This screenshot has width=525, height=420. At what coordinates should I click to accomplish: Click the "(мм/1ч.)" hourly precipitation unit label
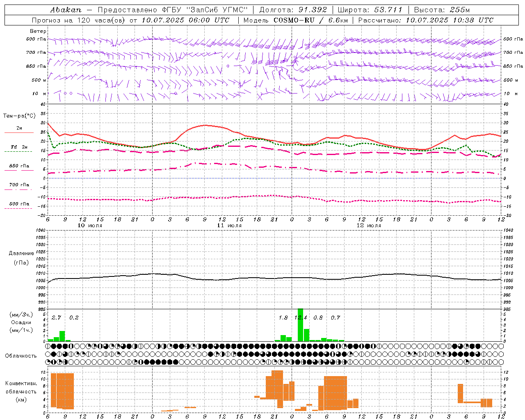click(21, 330)
